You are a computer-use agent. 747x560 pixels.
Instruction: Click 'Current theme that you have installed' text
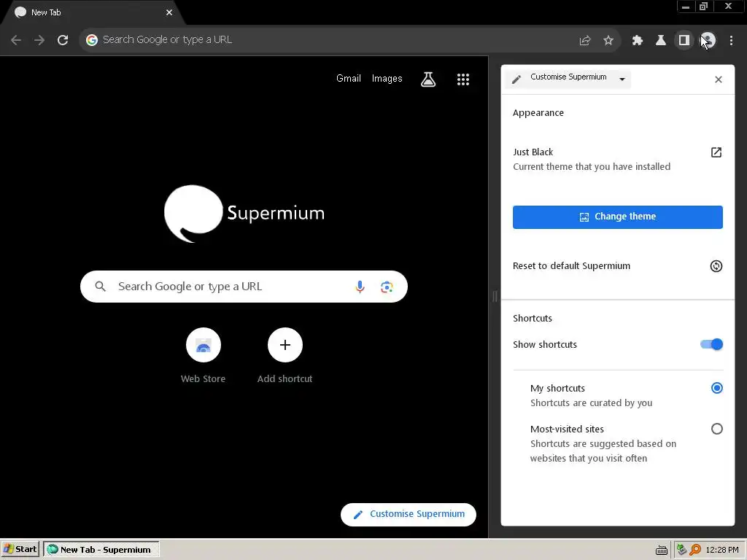(591, 167)
